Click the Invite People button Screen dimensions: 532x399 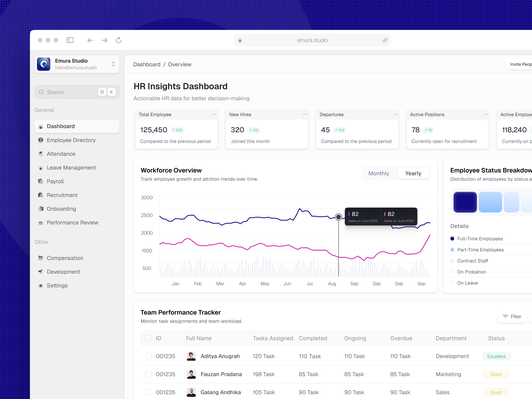point(521,64)
